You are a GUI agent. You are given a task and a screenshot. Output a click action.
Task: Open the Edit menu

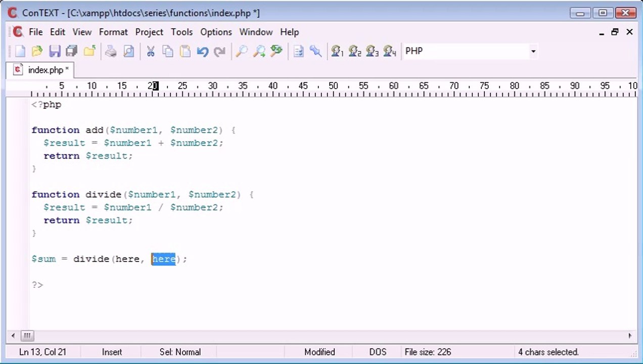click(58, 32)
